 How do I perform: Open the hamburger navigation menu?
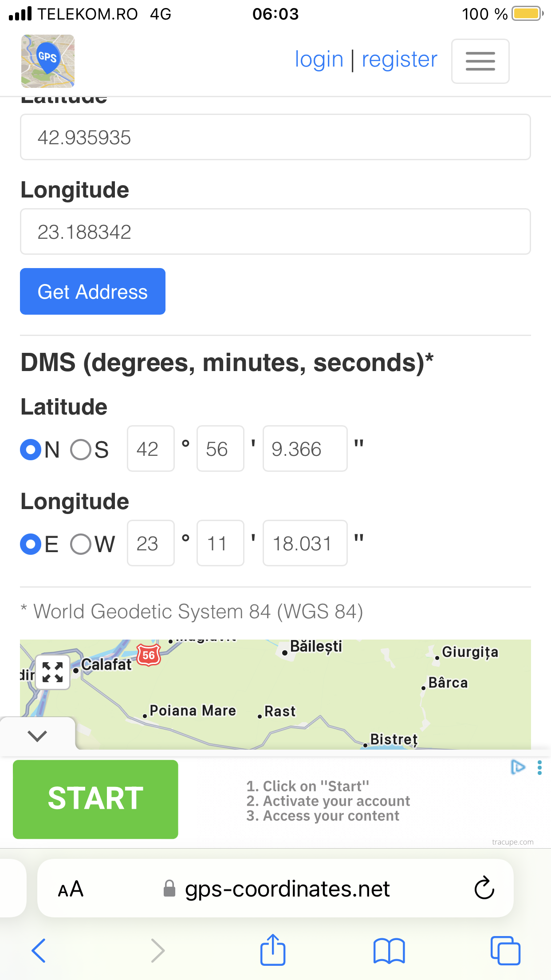pyautogui.click(x=480, y=61)
